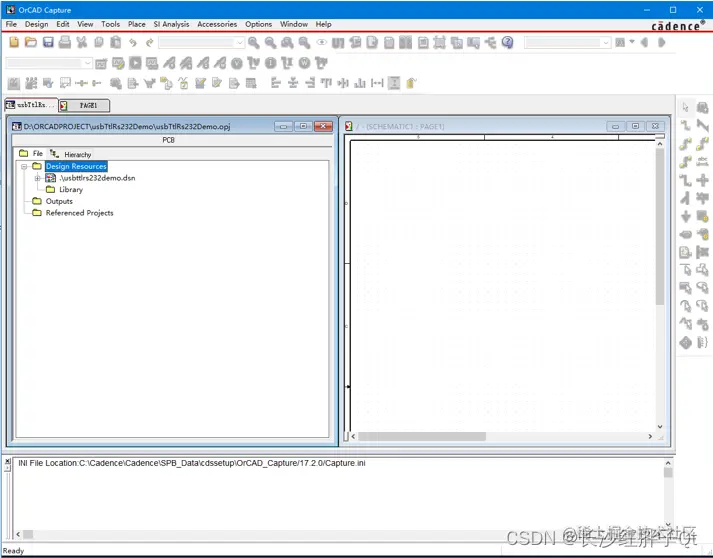Click the Select pointer tool in right palette
This screenshot has height=558, width=713.
pos(686,108)
